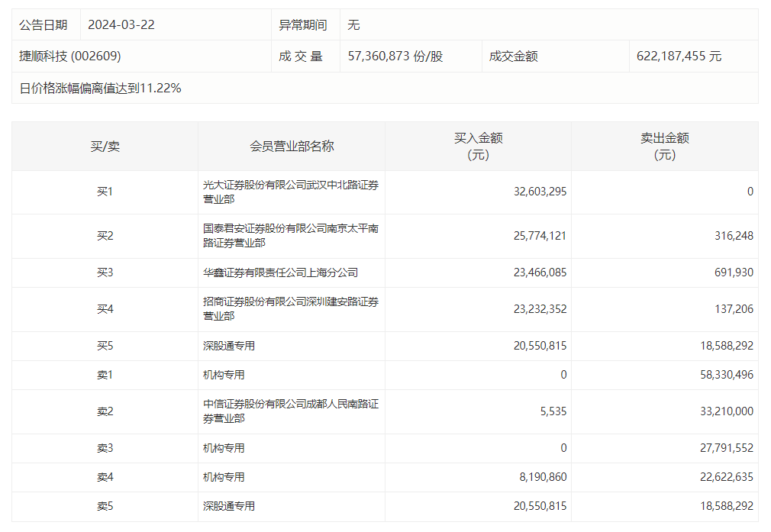Select the 622,187,455 元 turnover amount
Viewport: 771px width, 532px height.
point(679,56)
